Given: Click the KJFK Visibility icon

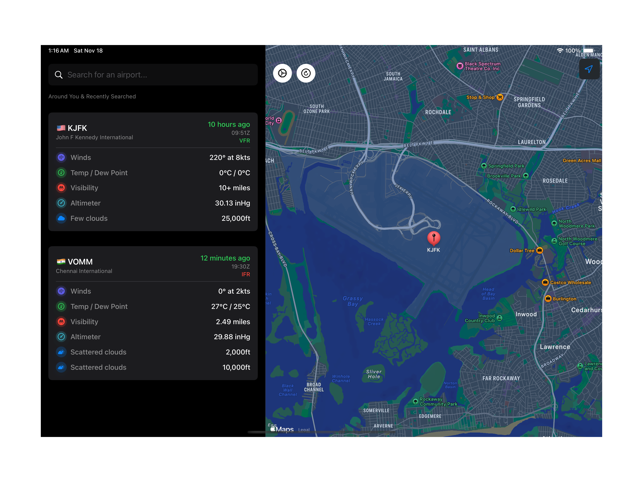Looking at the screenshot, I should click(61, 188).
